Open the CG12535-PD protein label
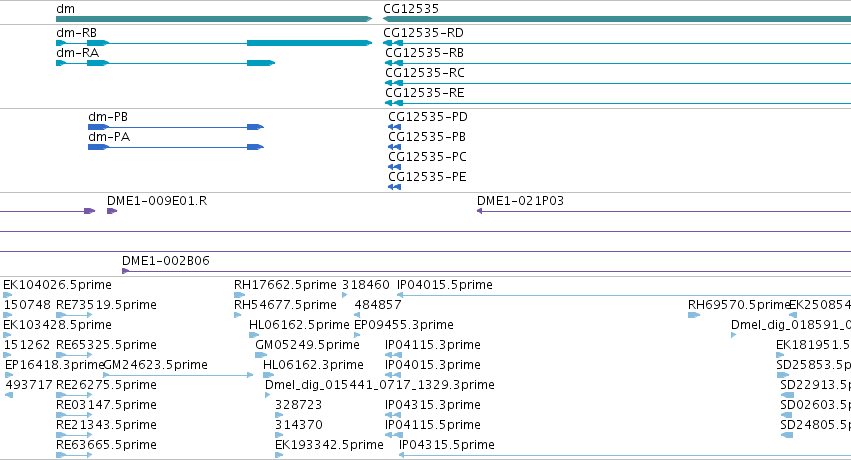The width and height of the screenshot is (851, 460). (x=428, y=117)
